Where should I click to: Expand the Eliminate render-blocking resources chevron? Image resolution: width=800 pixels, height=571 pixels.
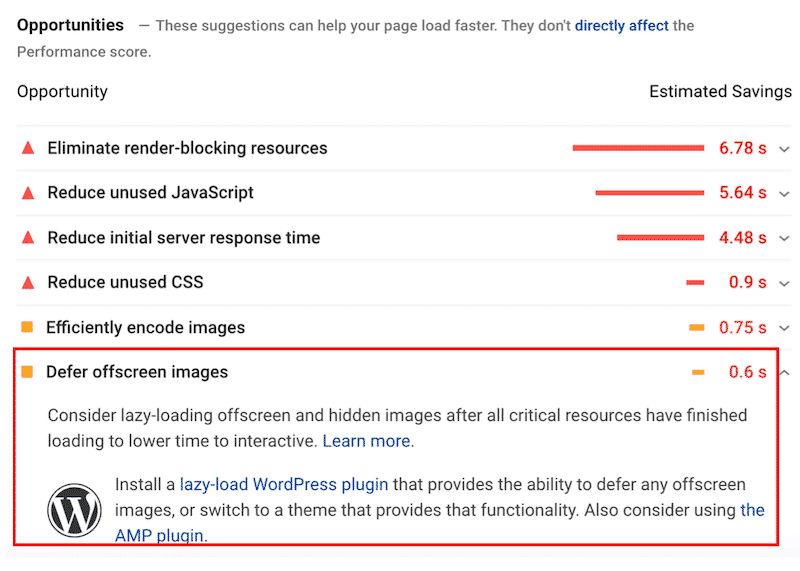(x=784, y=149)
